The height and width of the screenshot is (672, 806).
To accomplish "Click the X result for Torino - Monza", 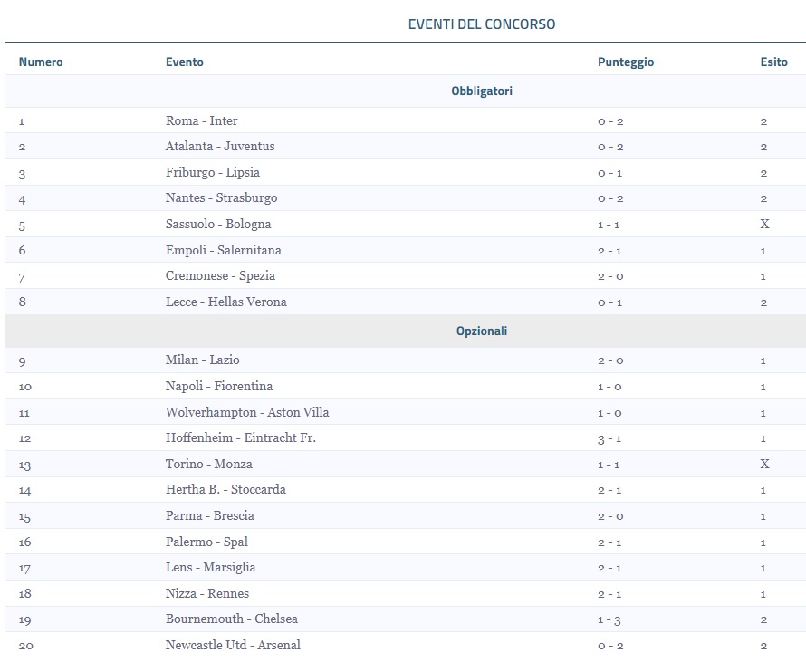I will [x=764, y=465].
